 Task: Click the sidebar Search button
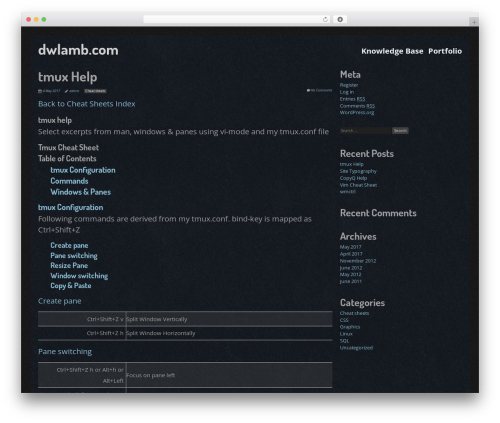point(400,131)
